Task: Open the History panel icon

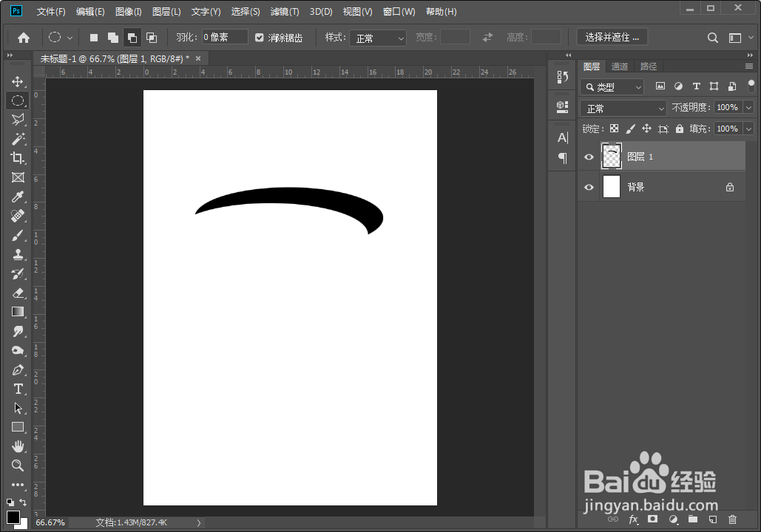Action: click(x=563, y=77)
